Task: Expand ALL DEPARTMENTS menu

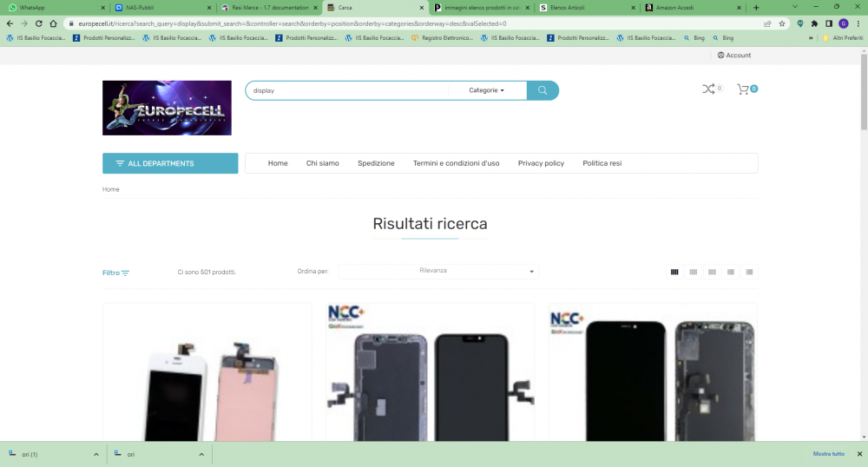Action: point(170,163)
